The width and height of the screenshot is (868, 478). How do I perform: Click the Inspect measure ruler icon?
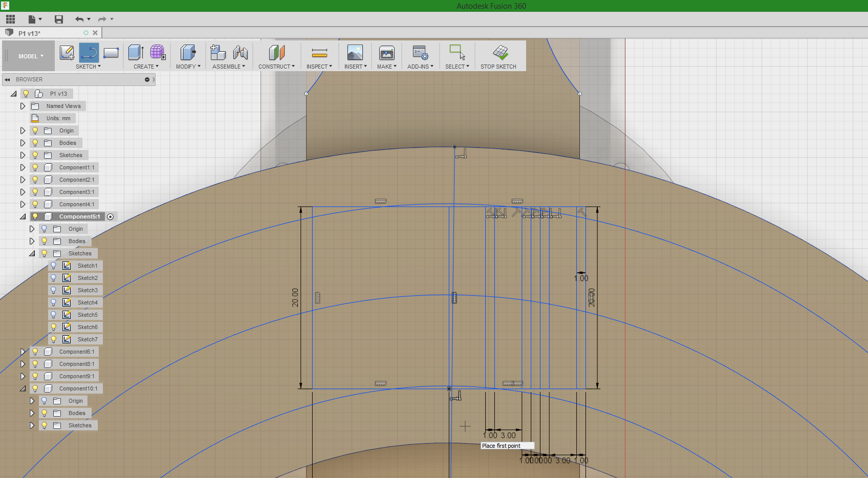point(319,53)
